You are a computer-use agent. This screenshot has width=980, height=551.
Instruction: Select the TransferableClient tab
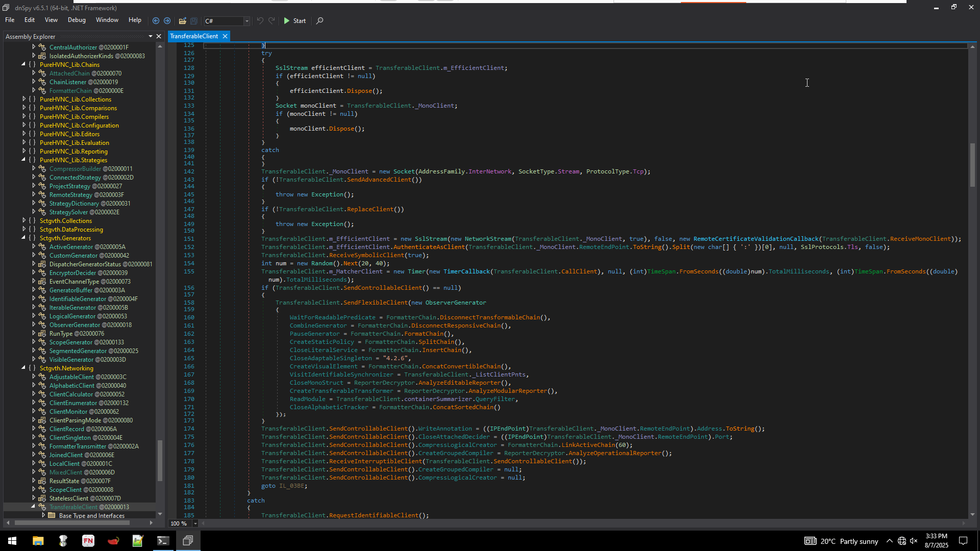(194, 36)
